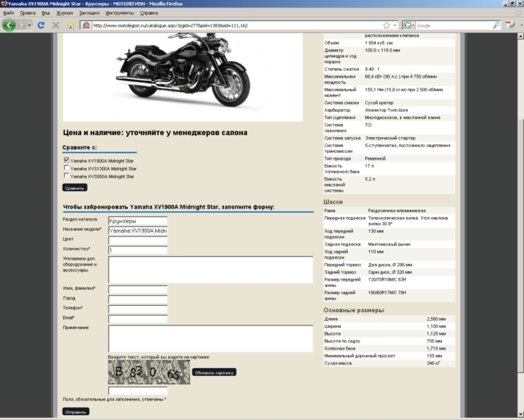This screenshot has height=420, width=524.
Task: Click the '705 мм' seat height value
Action: [434, 341]
